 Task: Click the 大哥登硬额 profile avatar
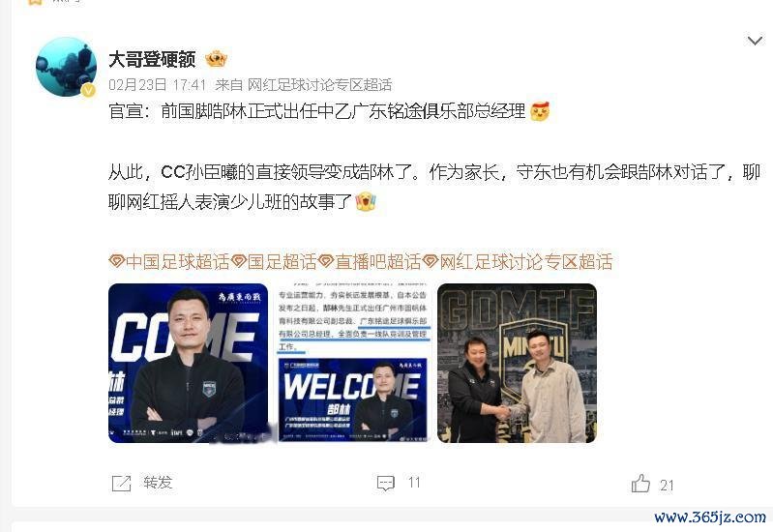[66, 67]
